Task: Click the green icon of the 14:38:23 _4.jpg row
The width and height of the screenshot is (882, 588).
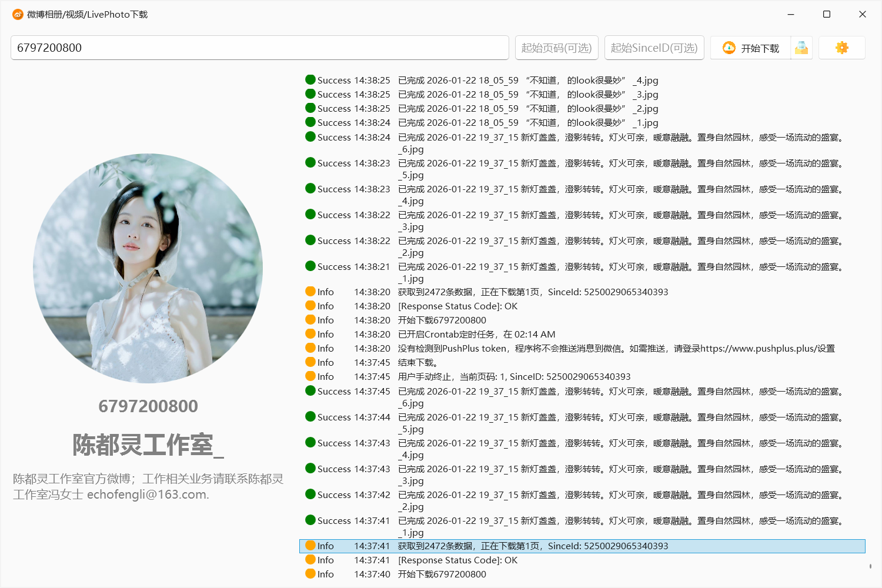Action: click(310, 188)
